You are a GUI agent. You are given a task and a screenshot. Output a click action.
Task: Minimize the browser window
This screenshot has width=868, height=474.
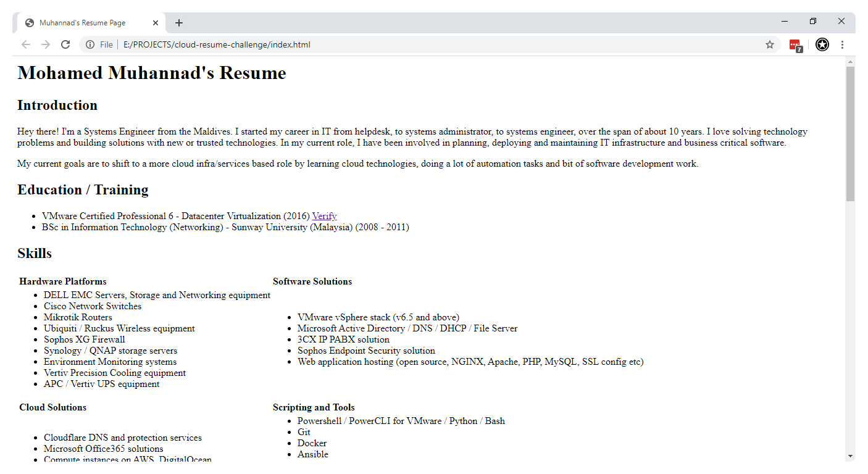pyautogui.click(x=784, y=21)
